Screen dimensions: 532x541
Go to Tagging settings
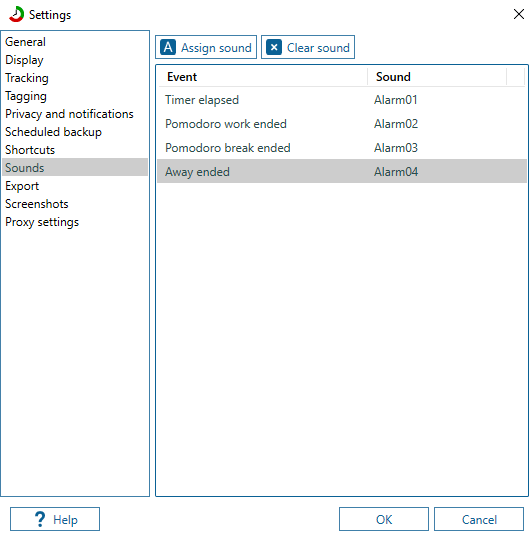pyautogui.click(x=26, y=96)
